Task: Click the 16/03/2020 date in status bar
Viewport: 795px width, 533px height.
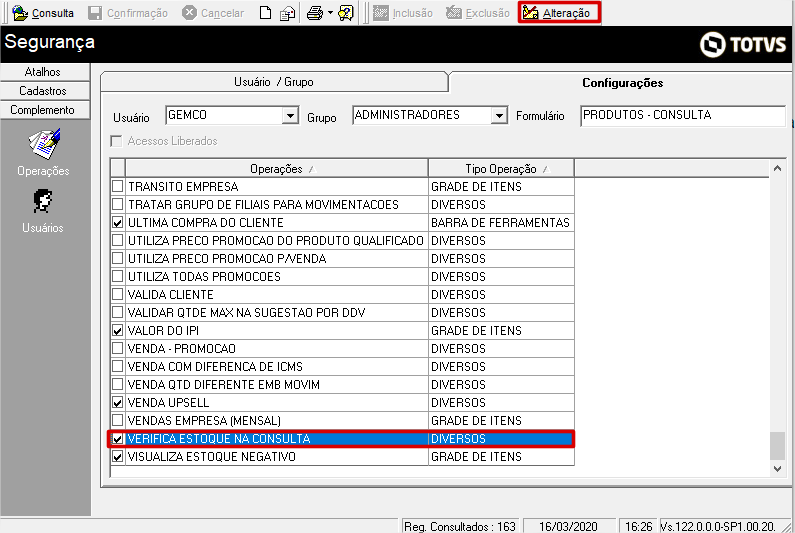Action: pos(568,526)
